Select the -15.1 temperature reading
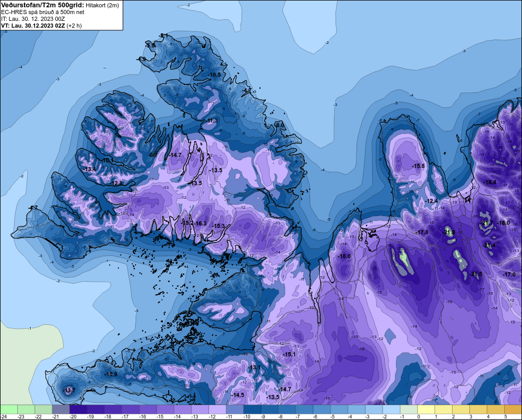Image resolution: width=522 pixels, height=420 pixels. pos(289,354)
